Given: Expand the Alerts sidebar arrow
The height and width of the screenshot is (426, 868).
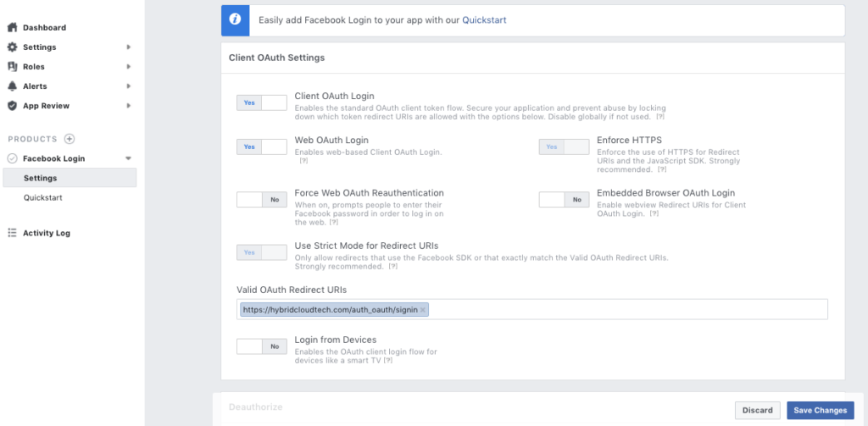Looking at the screenshot, I should pos(129,86).
